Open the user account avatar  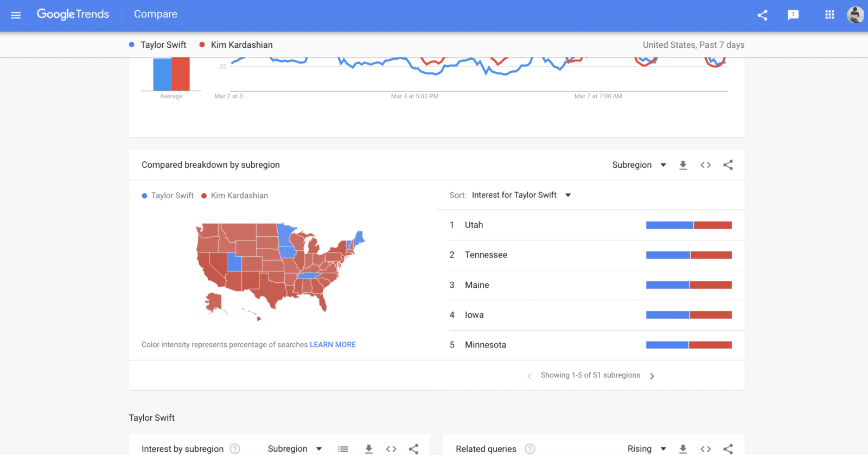click(x=855, y=15)
